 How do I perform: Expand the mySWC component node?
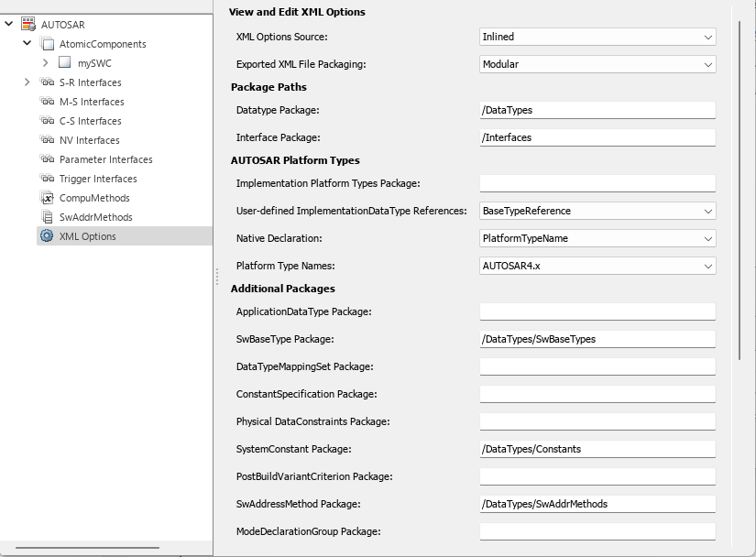click(x=46, y=63)
